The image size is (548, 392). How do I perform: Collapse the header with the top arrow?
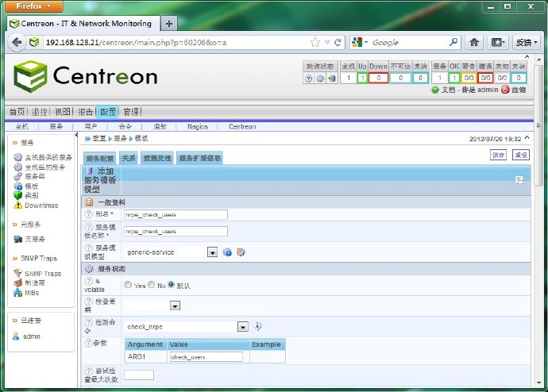tap(527, 56)
